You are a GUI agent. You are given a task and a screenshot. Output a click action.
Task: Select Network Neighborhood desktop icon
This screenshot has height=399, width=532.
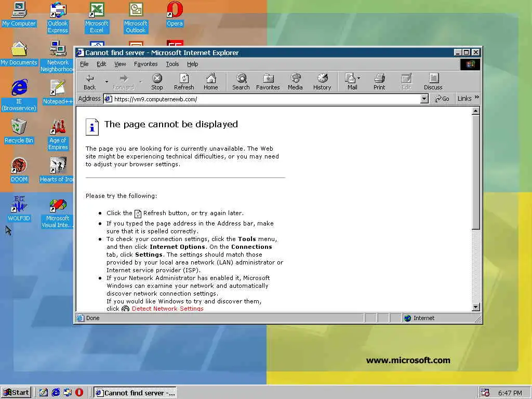coord(58,57)
